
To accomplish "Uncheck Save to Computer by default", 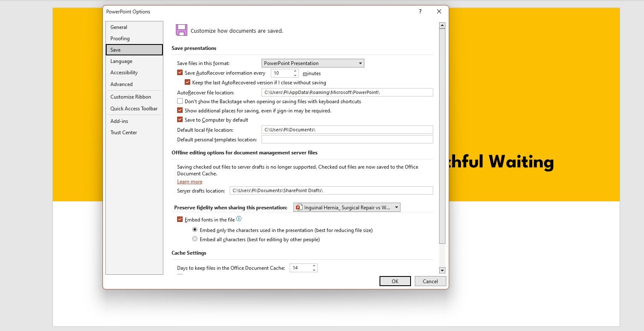I will click(180, 120).
